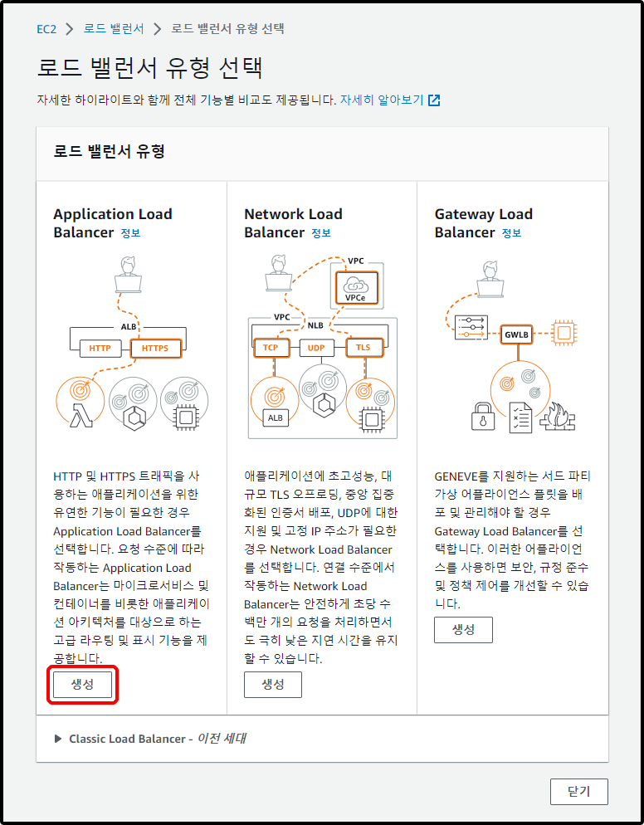
Task: Click the Network Load Balancer card title
Action: [x=294, y=223]
